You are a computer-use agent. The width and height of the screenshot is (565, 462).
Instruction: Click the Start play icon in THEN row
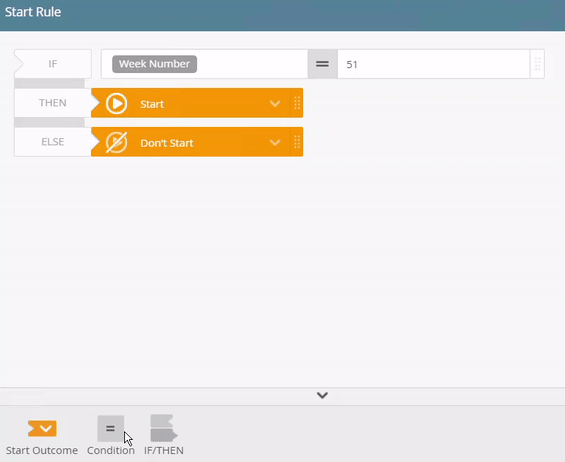(116, 103)
